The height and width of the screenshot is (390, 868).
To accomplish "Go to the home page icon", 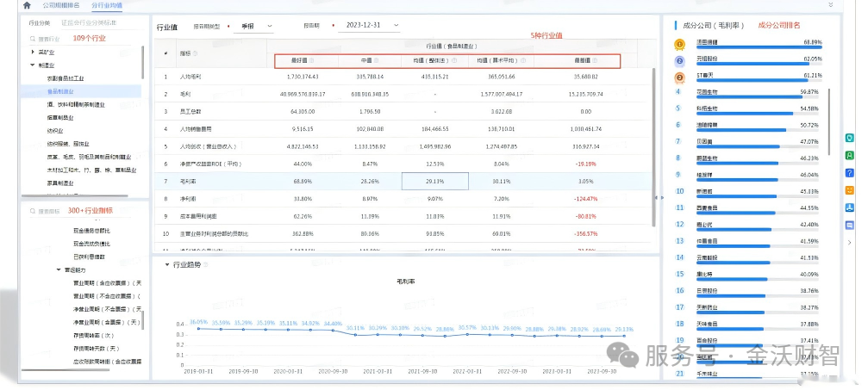I will pos(27,5).
